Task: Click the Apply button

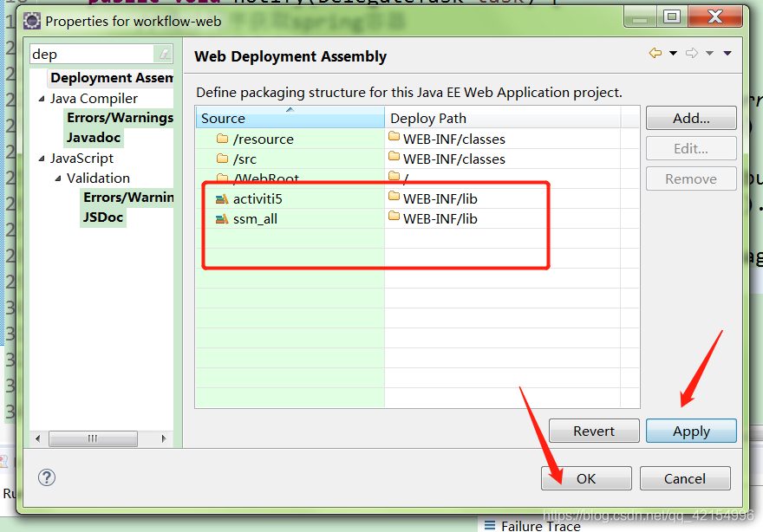Action: click(x=691, y=431)
